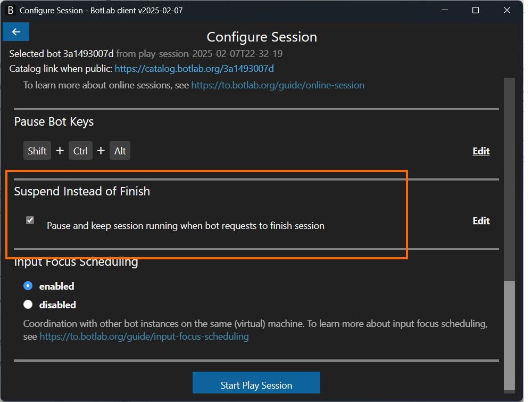Click the BotLab app icon in title bar
532x402 pixels.
[x=11, y=10]
